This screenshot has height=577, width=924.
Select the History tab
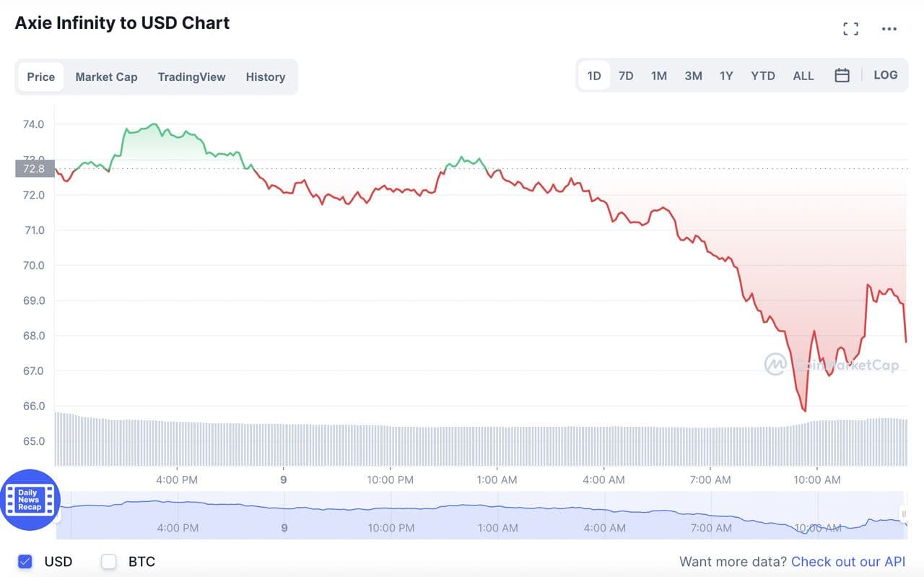265,77
